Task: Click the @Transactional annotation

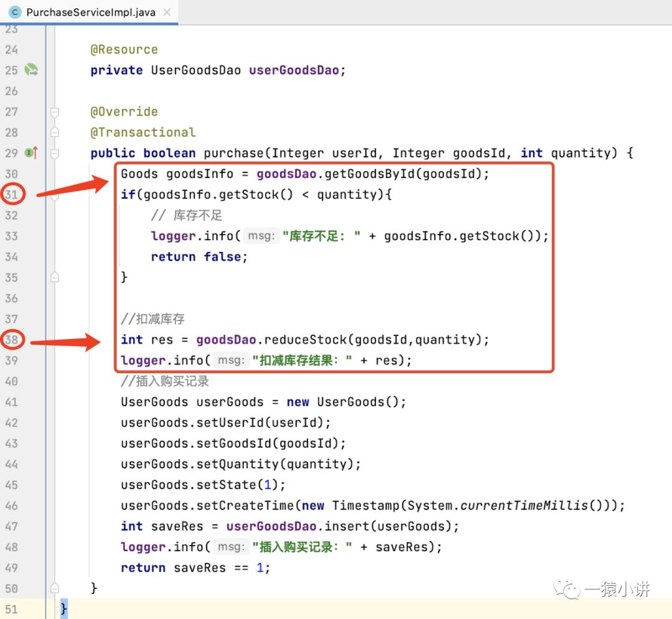Action: point(143,132)
